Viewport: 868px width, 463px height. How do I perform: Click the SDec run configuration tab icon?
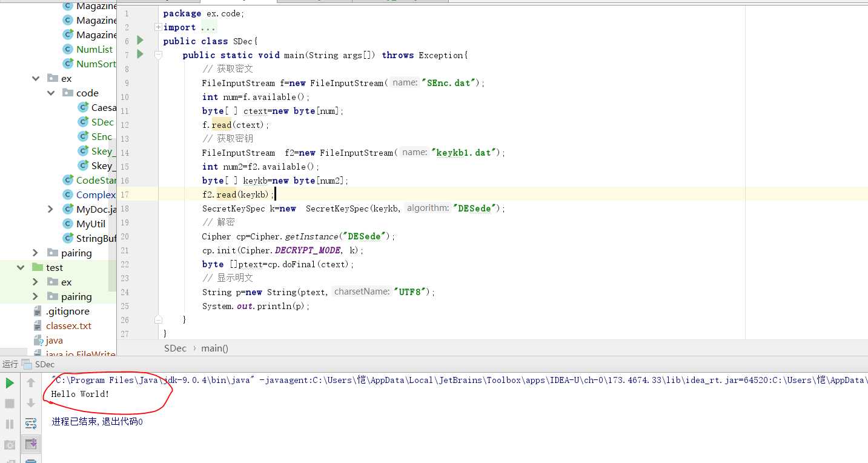[x=27, y=364]
